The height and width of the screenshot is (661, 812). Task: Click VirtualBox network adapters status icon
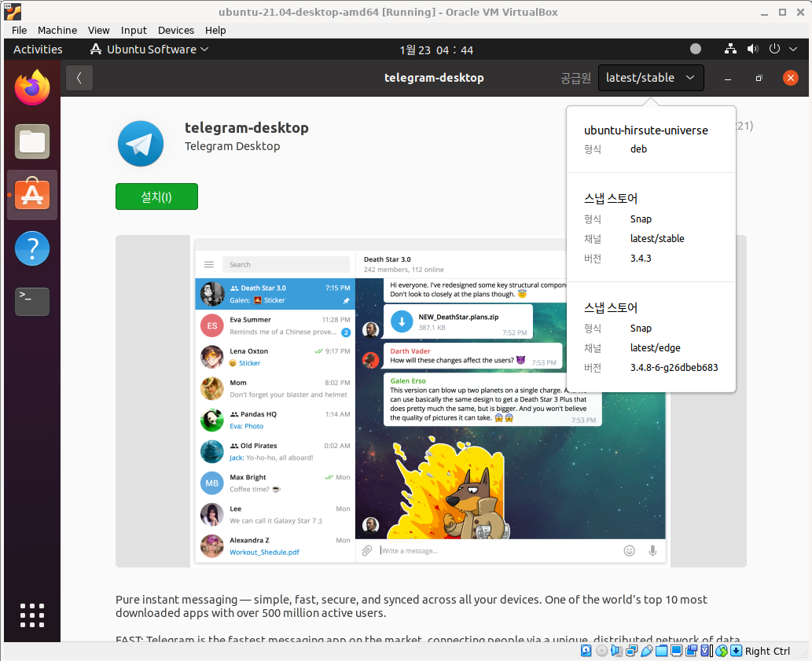tap(631, 651)
